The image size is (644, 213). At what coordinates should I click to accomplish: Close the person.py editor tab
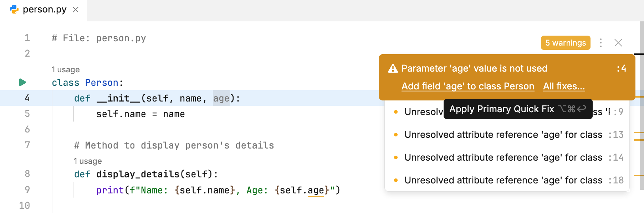tap(76, 10)
